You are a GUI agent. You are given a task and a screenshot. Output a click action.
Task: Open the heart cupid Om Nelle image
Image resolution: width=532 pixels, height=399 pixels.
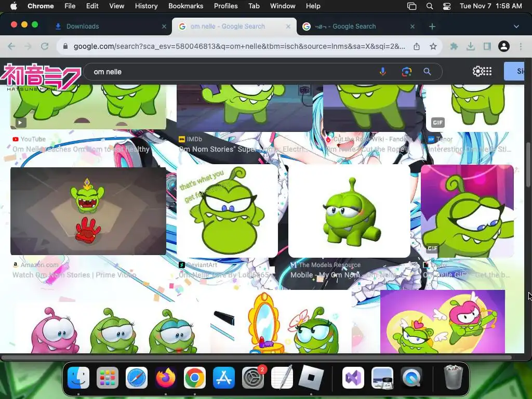click(443, 321)
